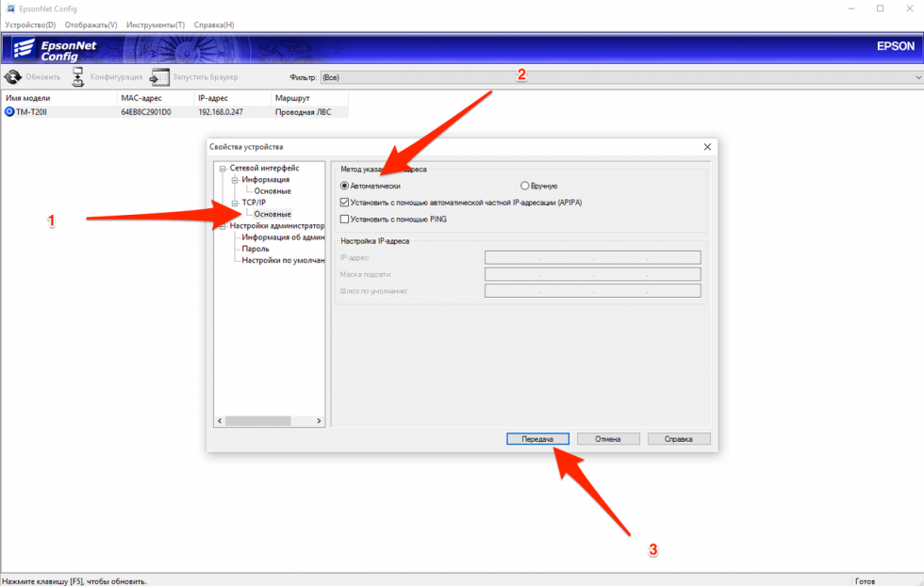
Task: Click the IP-адрес input field
Action: coord(593,257)
